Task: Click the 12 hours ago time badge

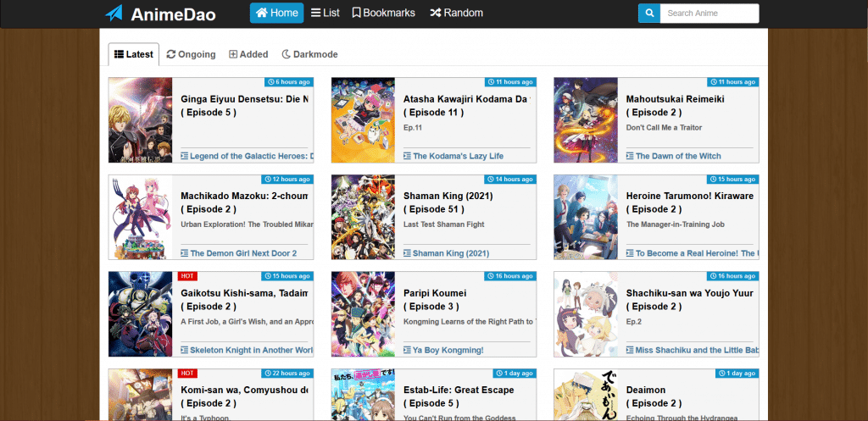Action: pyautogui.click(x=287, y=180)
